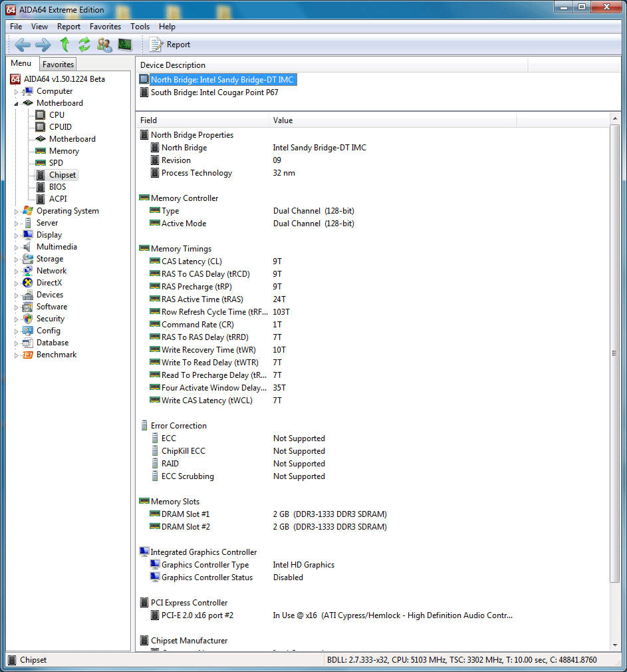Click the Benchmark icon in tree
The image size is (627, 672).
28,355
